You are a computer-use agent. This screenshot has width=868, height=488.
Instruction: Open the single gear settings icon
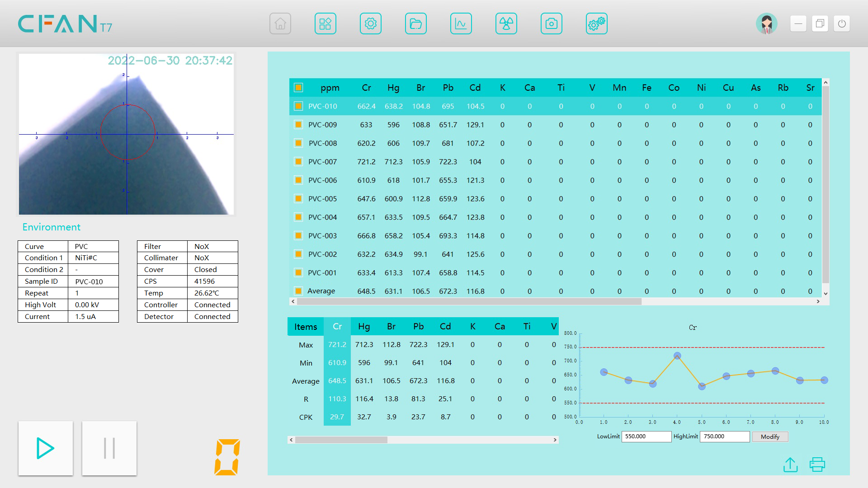click(x=371, y=23)
